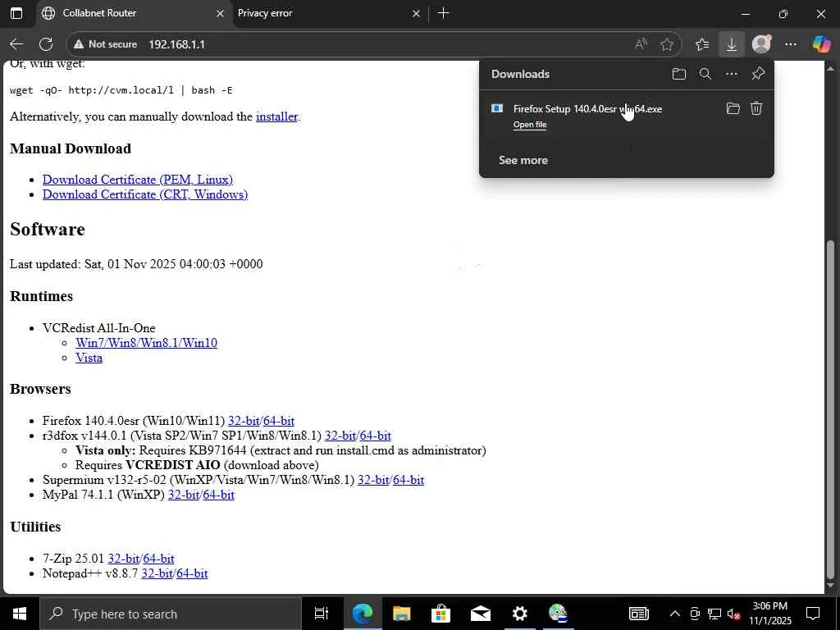Open Settings gear on the taskbar
840x630 pixels.
[519, 614]
